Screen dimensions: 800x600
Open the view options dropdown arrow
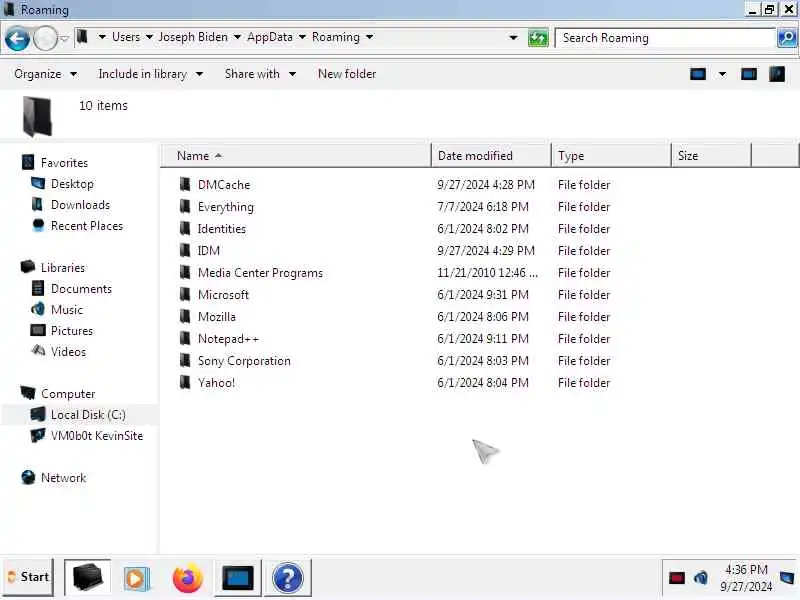pos(722,74)
